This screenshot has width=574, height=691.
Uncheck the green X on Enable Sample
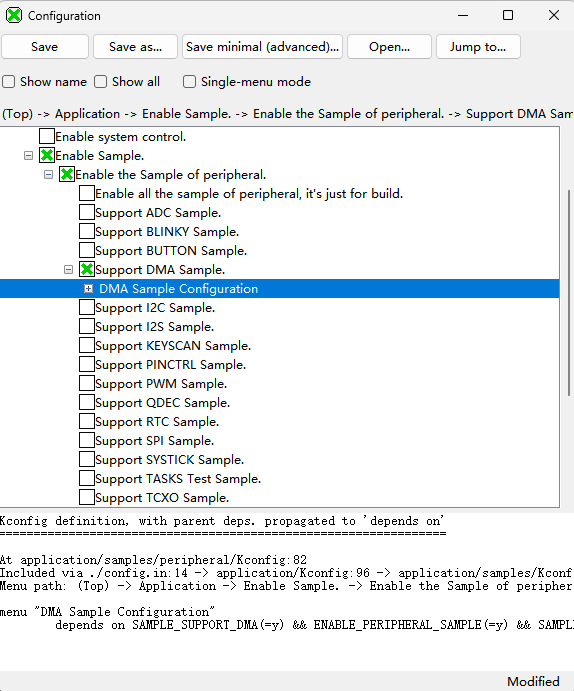pyautogui.click(x=47, y=156)
